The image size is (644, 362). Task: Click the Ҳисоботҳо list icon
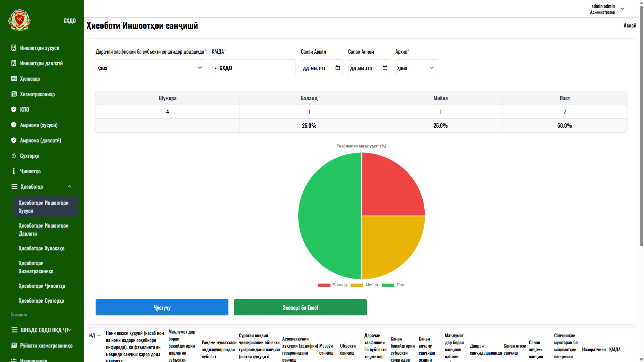coord(14,186)
